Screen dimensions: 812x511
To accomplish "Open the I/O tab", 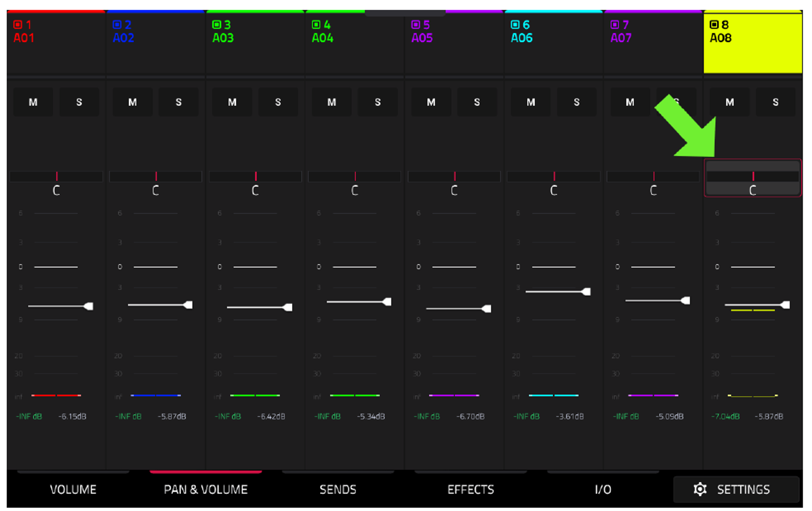I will (x=603, y=489).
